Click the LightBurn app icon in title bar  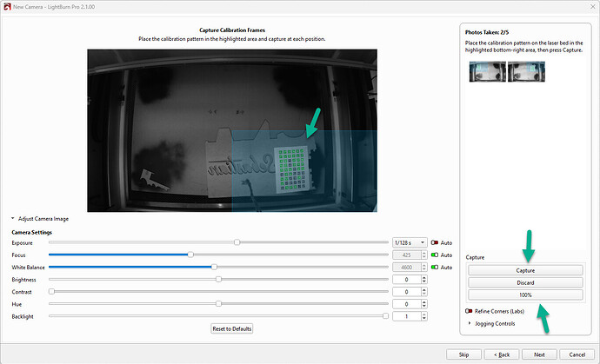7,6
